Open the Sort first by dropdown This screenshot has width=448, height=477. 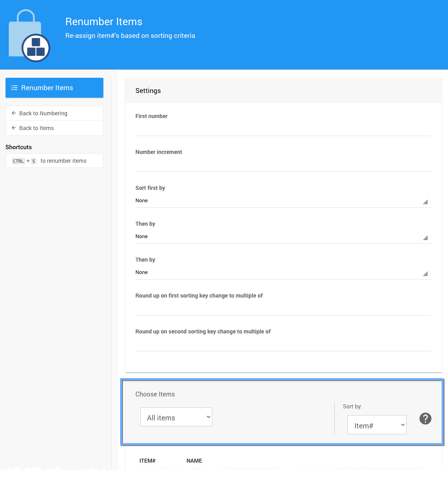pos(283,201)
